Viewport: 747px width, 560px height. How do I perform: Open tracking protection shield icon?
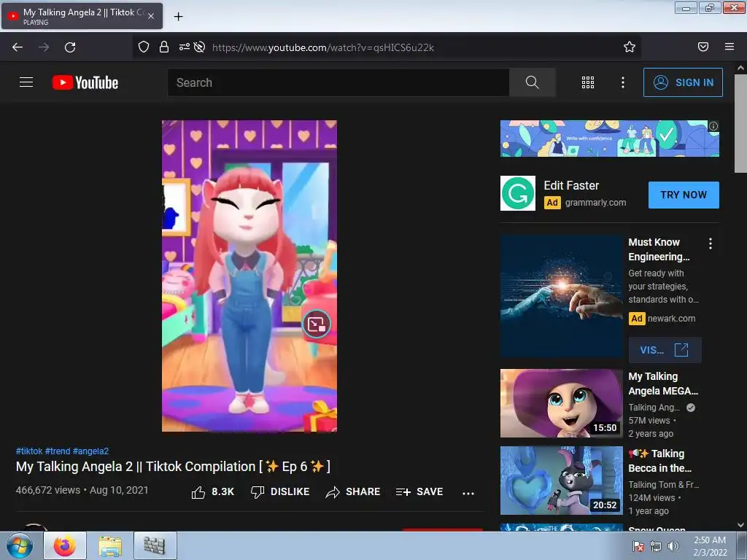(x=144, y=47)
